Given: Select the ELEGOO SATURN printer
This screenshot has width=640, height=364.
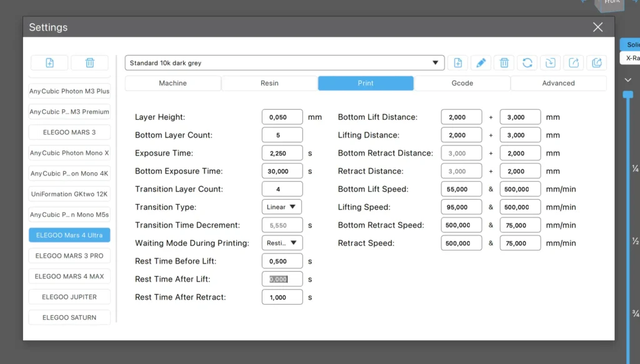Looking at the screenshot, I should coord(69,317).
